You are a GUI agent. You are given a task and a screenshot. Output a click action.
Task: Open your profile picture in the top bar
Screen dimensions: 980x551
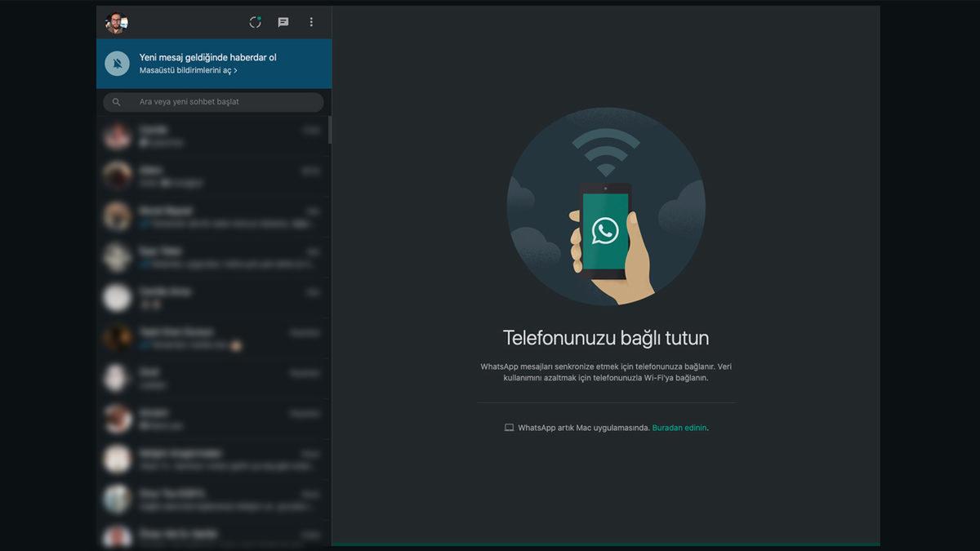click(x=116, y=22)
